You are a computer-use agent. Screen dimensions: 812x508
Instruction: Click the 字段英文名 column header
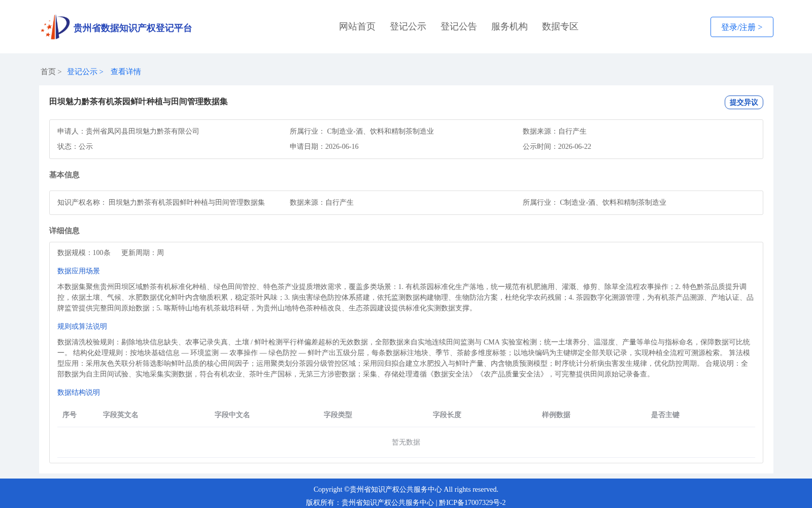(121, 415)
